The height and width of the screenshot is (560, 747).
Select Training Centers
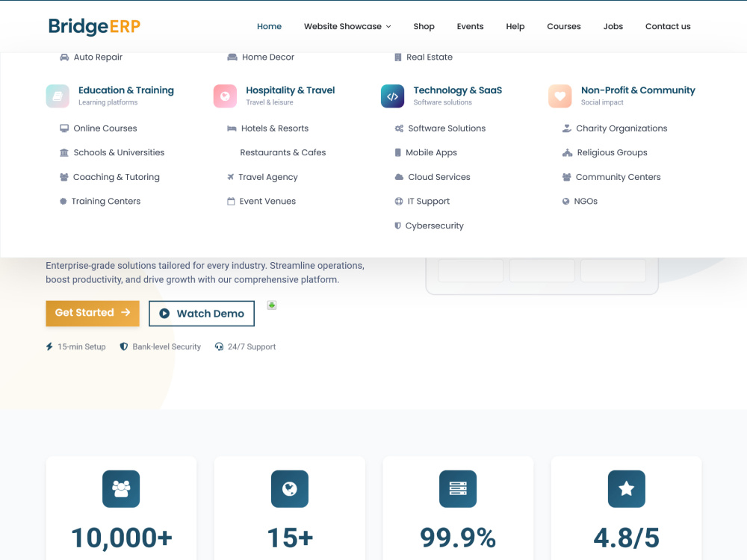coord(106,202)
